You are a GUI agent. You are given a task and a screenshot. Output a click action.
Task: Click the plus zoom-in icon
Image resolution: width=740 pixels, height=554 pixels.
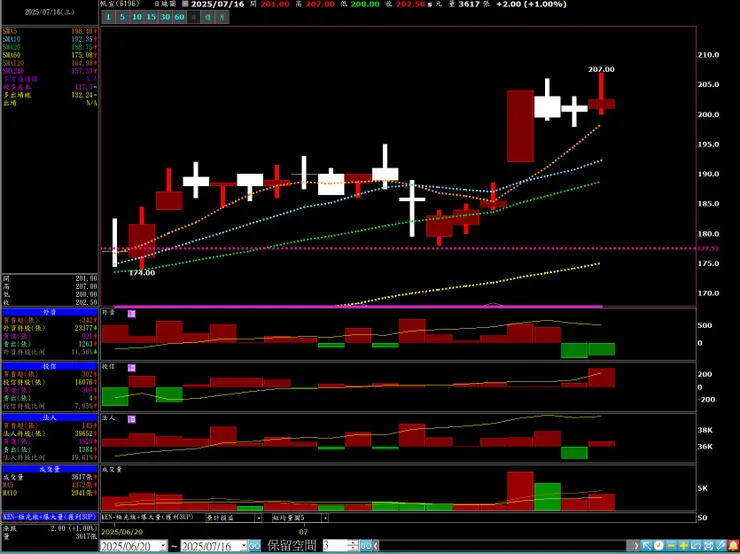click(x=683, y=546)
